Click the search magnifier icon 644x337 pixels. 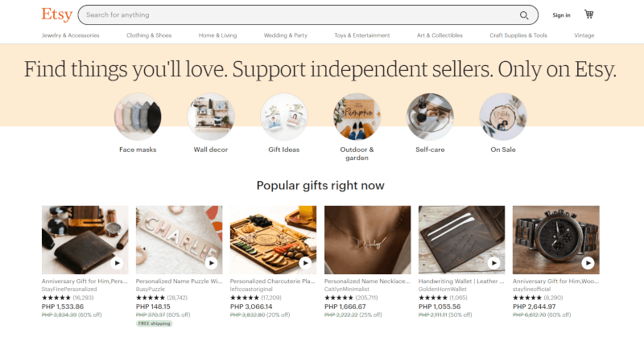[x=524, y=15]
